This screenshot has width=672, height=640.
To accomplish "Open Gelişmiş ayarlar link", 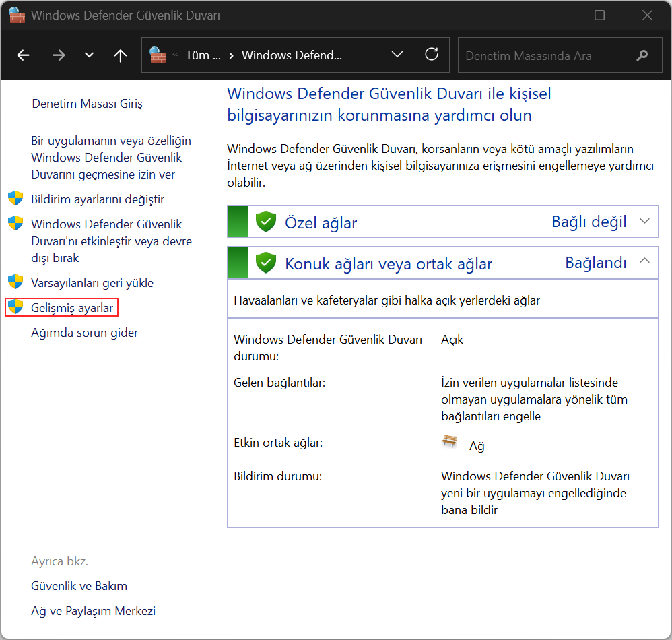I will 72,308.
